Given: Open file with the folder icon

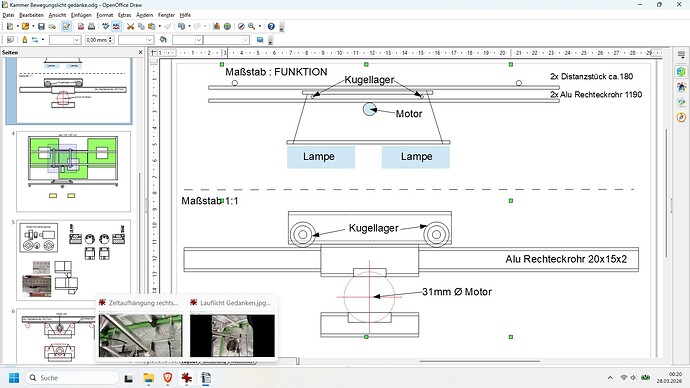Looking at the screenshot, I should tap(26, 26).
